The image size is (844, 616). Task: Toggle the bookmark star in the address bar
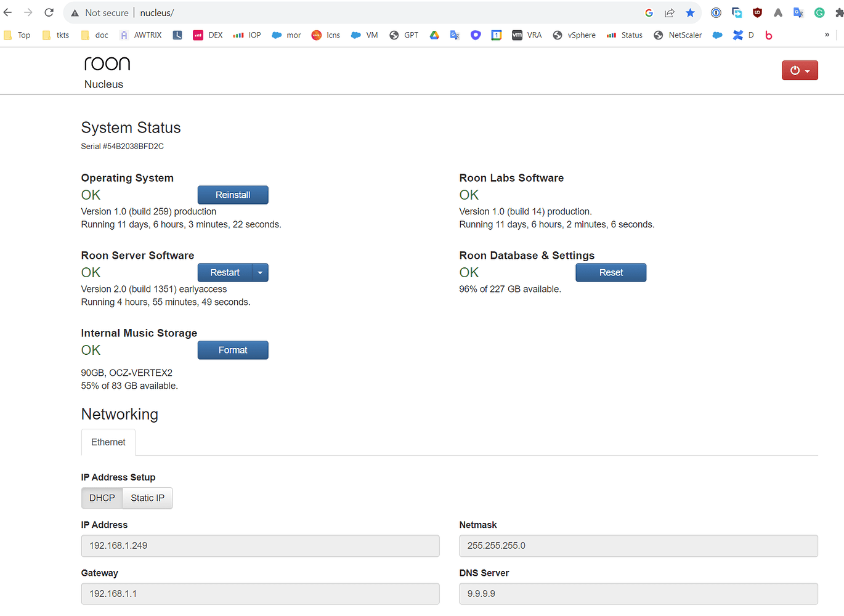coord(690,12)
